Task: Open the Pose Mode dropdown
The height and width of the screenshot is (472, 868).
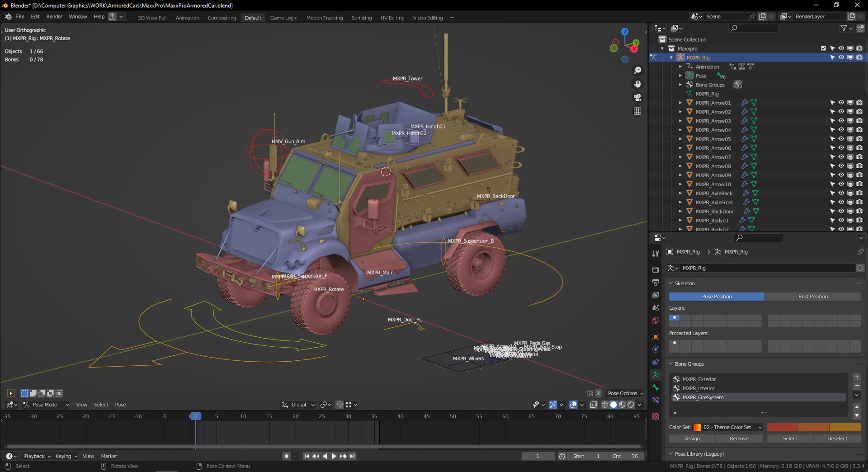Action: tap(46, 405)
